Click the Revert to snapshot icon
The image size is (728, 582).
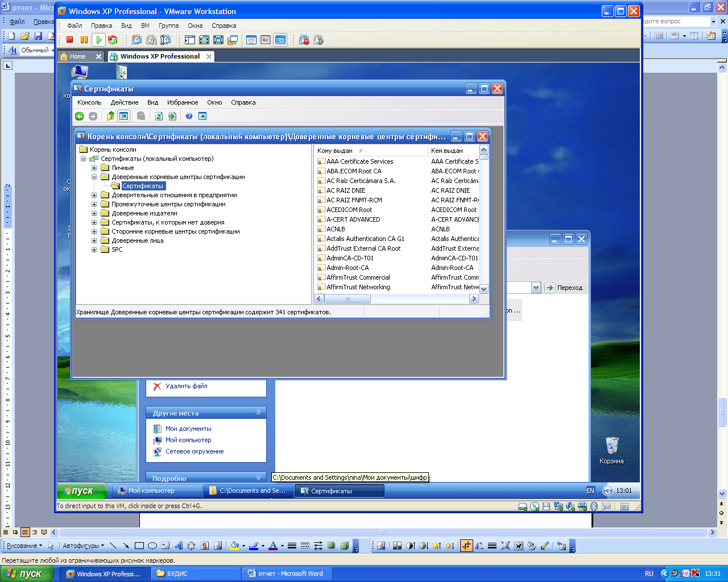tap(151, 40)
